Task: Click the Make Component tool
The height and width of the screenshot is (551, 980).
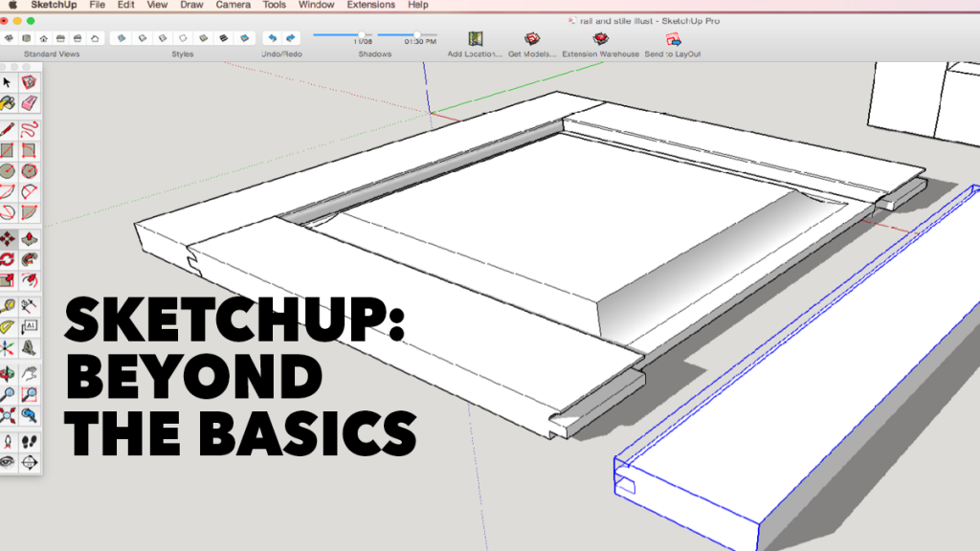Action: [29, 82]
